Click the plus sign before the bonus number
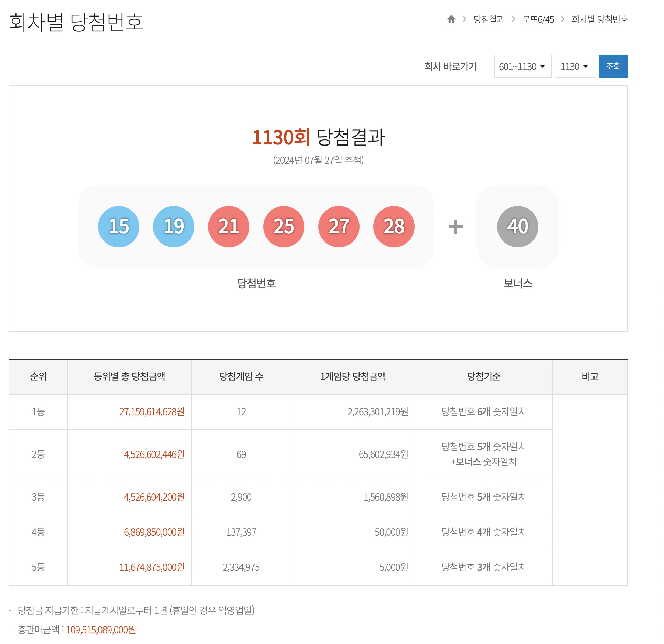Image resolution: width=664 pixels, height=644 pixels. click(457, 226)
